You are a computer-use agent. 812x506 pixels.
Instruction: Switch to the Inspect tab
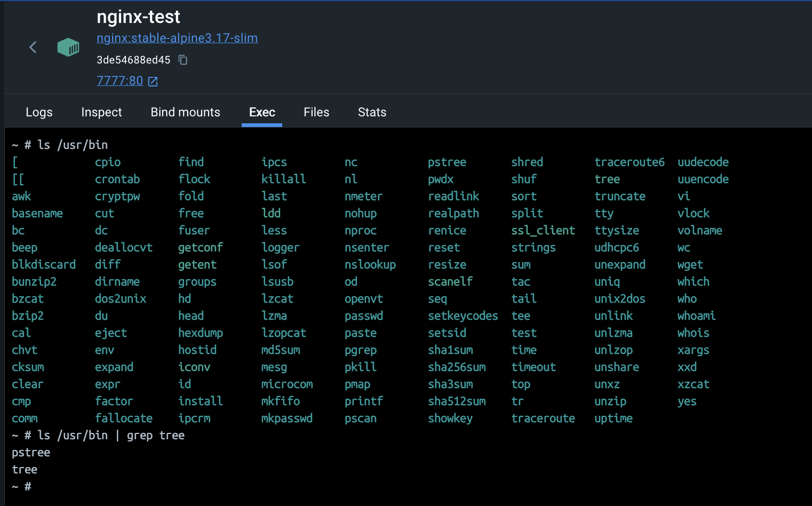click(x=101, y=112)
